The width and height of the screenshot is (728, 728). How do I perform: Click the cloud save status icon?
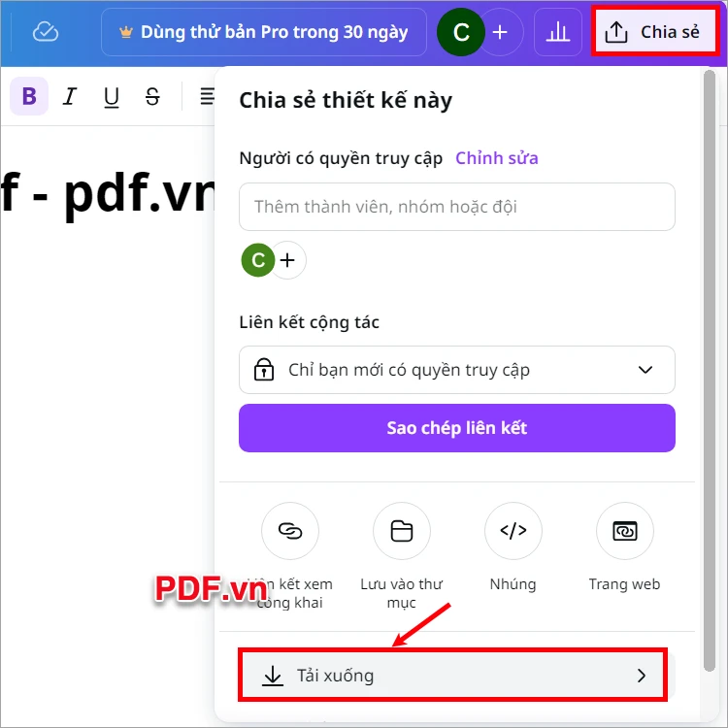click(46, 32)
